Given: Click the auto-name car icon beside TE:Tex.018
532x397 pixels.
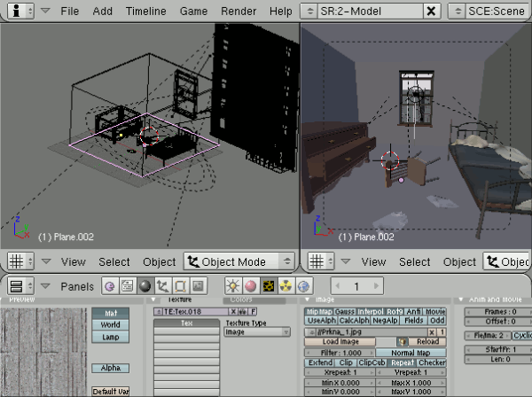Looking at the screenshot, I should (x=243, y=312).
